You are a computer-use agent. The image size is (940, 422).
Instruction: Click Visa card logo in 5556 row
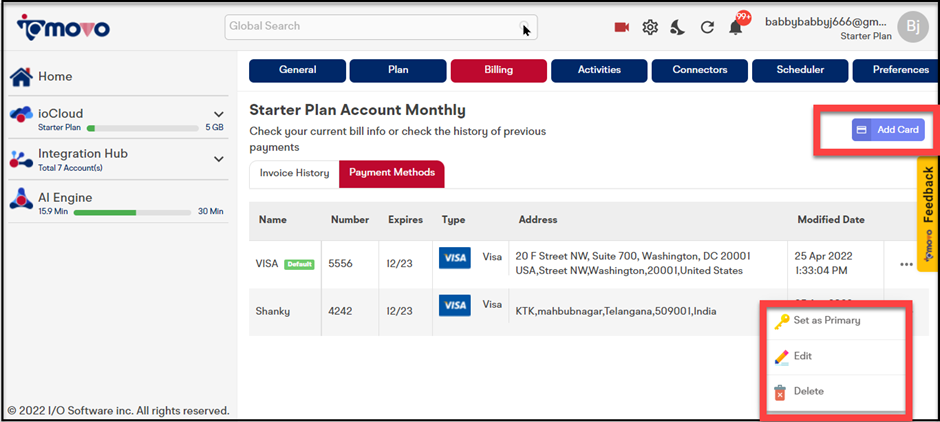455,257
